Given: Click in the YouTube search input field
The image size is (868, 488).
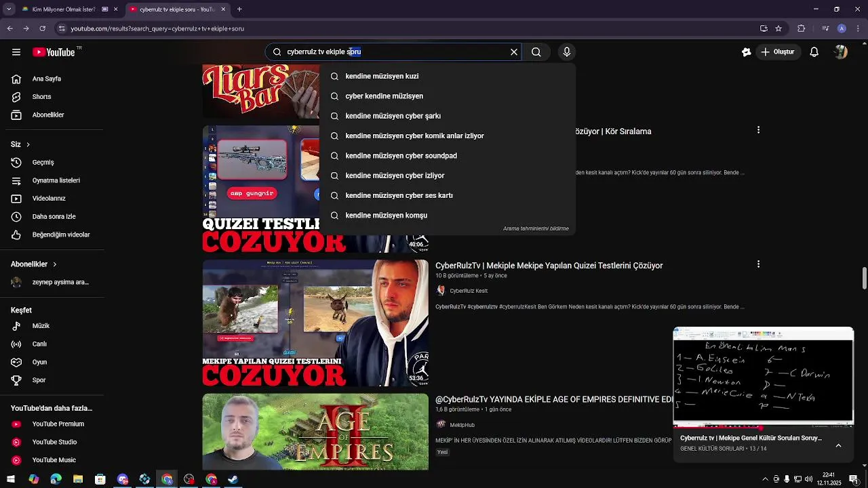Looking at the screenshot, I should tap(393, 52).
